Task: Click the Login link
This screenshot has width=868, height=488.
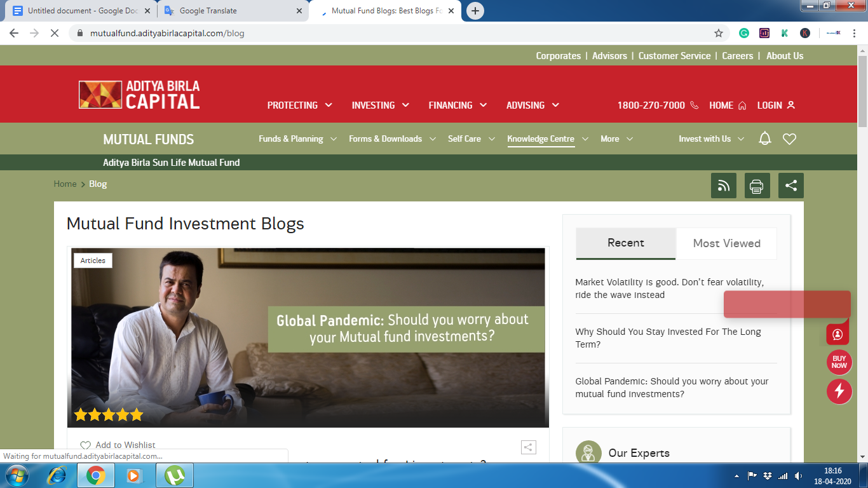Action: (x=776, y=105)
